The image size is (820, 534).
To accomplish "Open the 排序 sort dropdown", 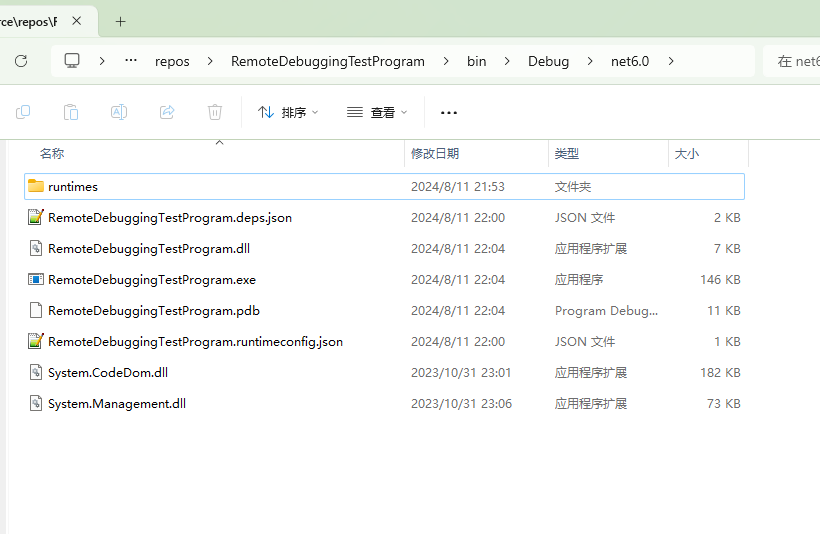I will [288, 112].
